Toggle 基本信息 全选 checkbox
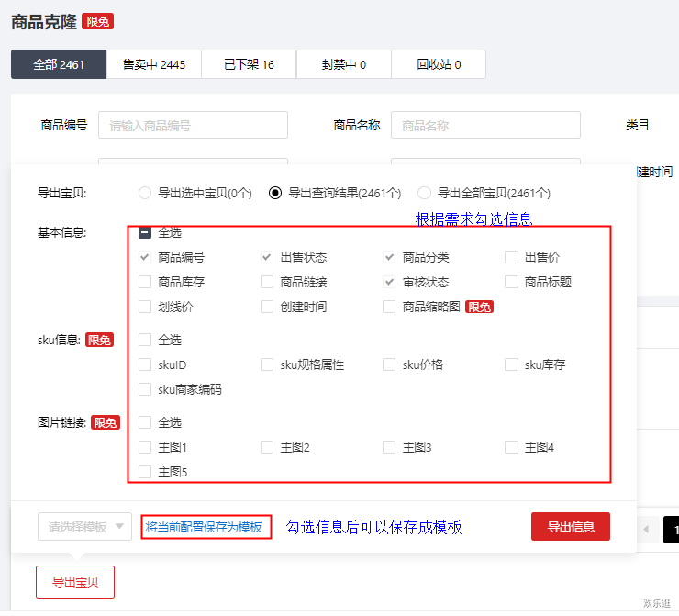 click(x=145, y=233)
